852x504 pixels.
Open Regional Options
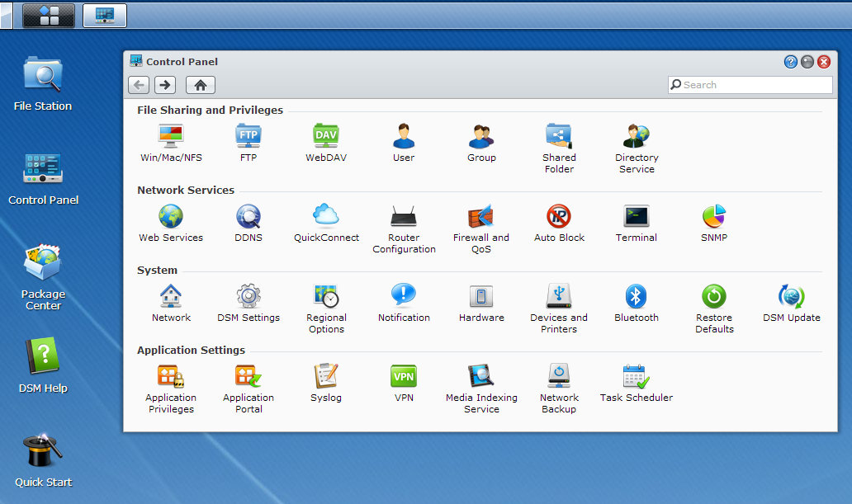(x=326, y=309)
